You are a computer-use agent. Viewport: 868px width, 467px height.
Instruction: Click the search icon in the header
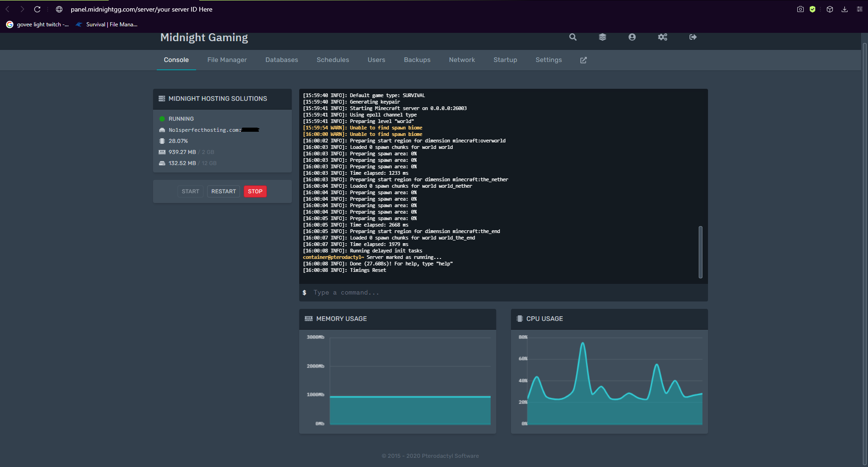[x=573, y=37]
